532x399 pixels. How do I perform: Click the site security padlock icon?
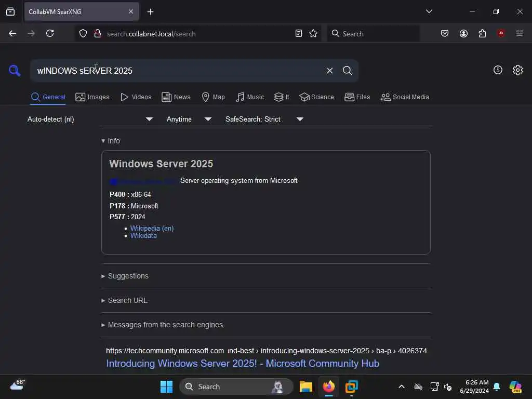click(98, 34)
